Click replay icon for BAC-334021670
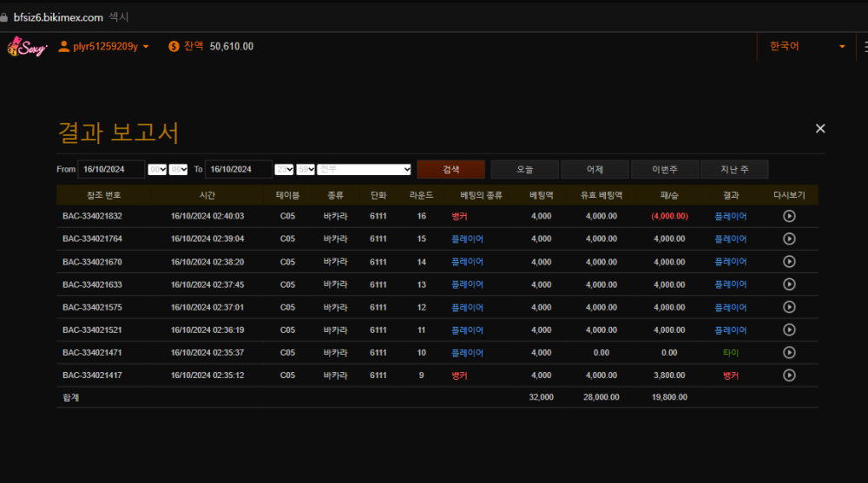868x483 pixels. [x=789, y=261]
